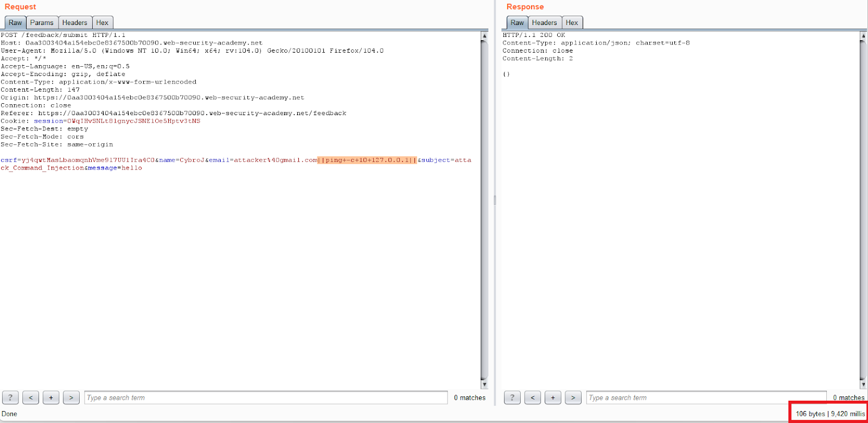Click scroll-down arrow of Request pane scrollbar
Screen dimensions: 868x423
484,384
